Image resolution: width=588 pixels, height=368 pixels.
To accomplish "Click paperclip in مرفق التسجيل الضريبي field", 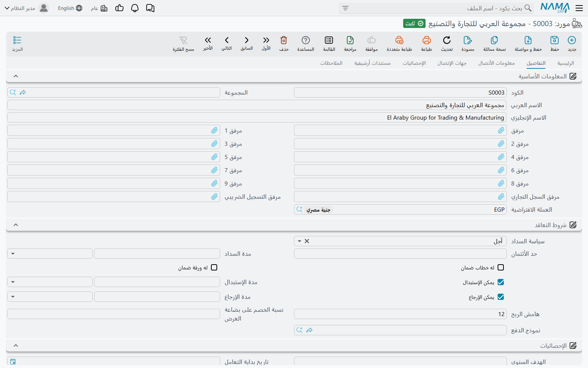I will [x=215, y=197].
